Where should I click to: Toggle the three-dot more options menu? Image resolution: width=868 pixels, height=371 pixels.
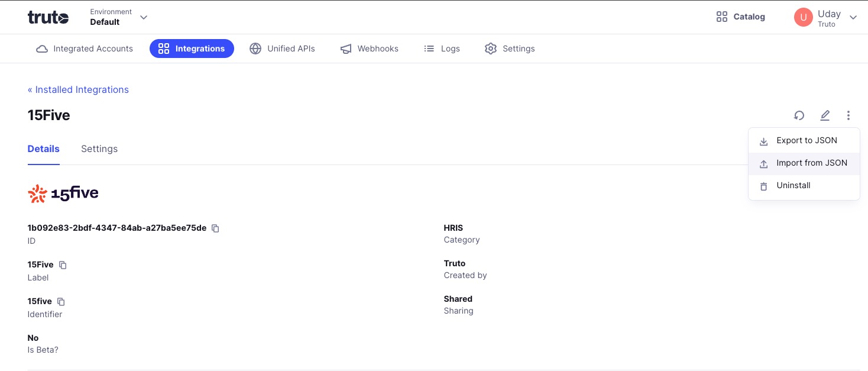coord(848,115)
